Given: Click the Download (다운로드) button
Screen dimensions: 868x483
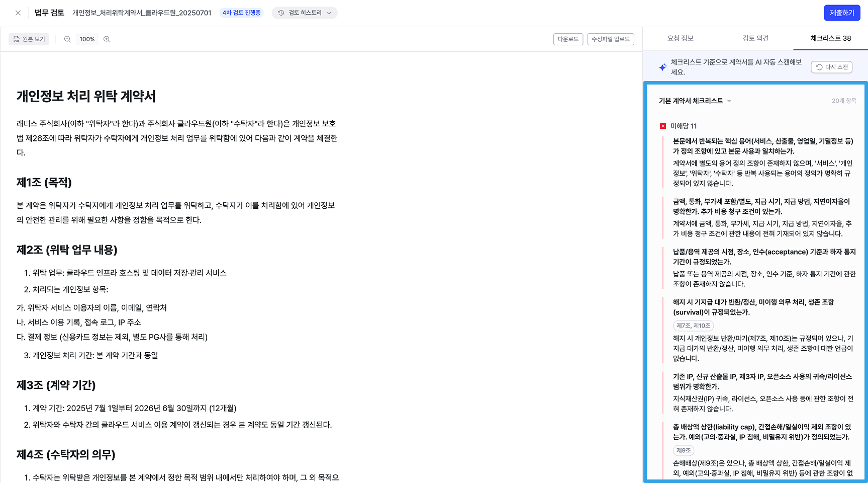Looking at the screenshot, I should click(568, 39).
